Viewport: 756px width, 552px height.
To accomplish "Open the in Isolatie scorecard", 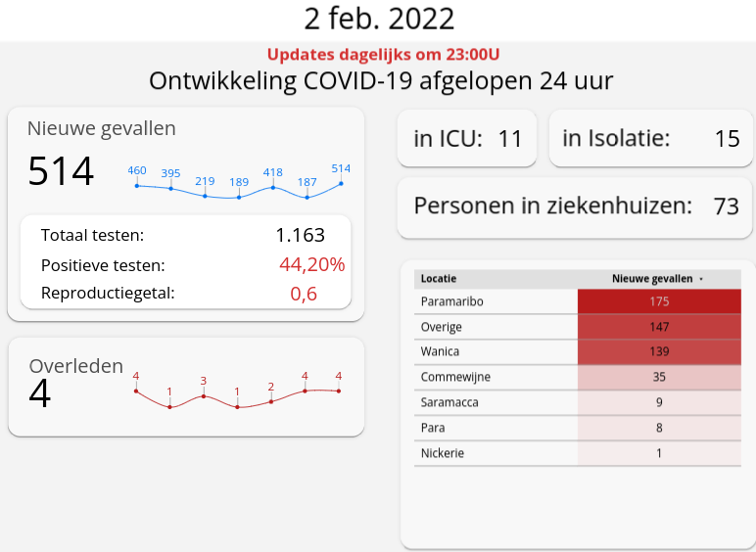I will [650, 138].
